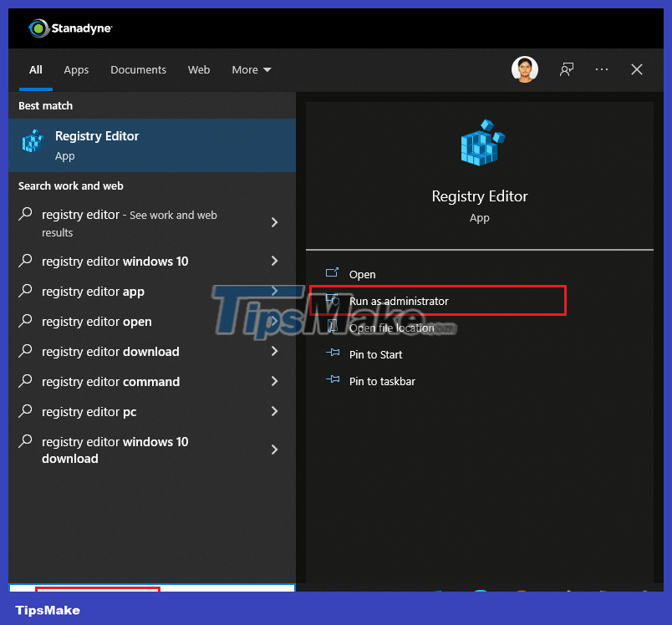The image size is (672, 625).
Task: Click the Run as administrator option
Action: pos(400,301)
